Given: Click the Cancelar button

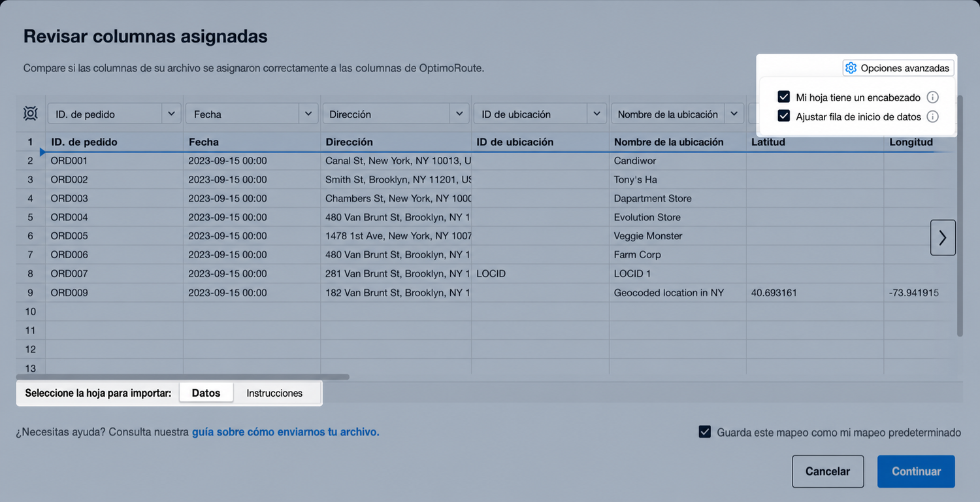Looking at the screenshot, I should [x=828, y=471].
